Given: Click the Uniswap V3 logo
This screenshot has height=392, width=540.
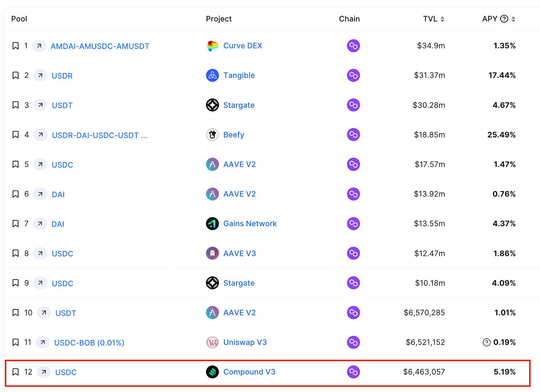Looking at the screenshot, I should [x=213, y=342].
